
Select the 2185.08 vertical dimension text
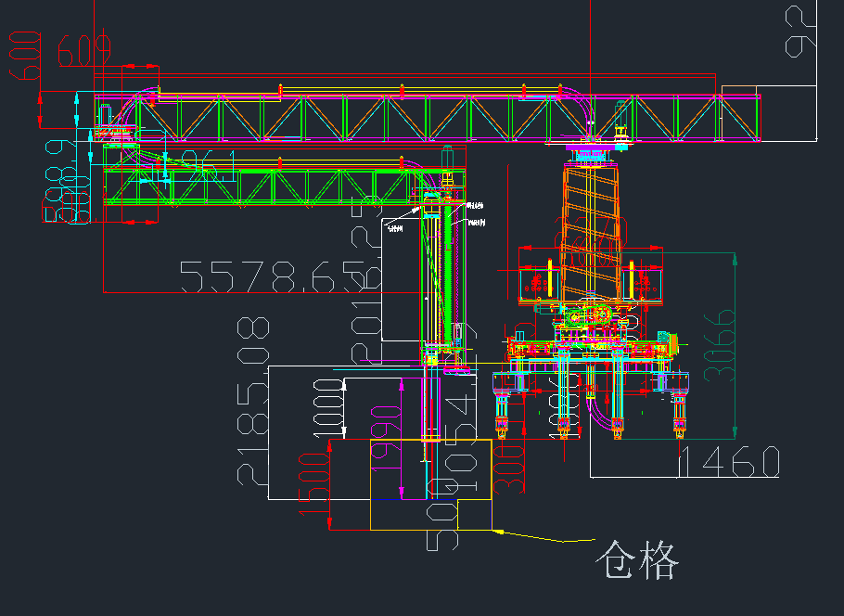click(x=253, y=400)
